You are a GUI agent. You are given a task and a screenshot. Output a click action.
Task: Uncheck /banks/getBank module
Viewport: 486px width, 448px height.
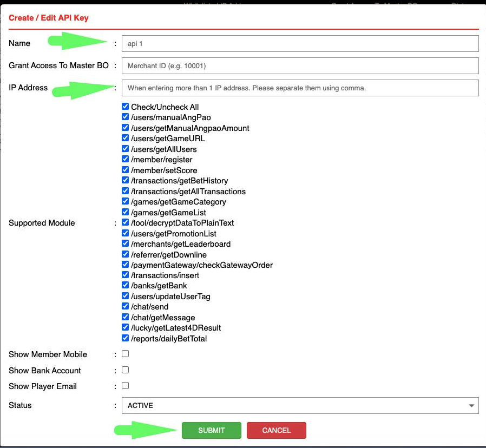[x=125, y=285]
